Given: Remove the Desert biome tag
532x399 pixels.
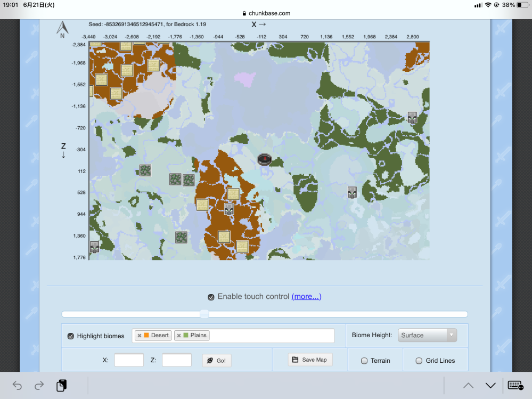Looking at the screenshot, I should 140,336.
